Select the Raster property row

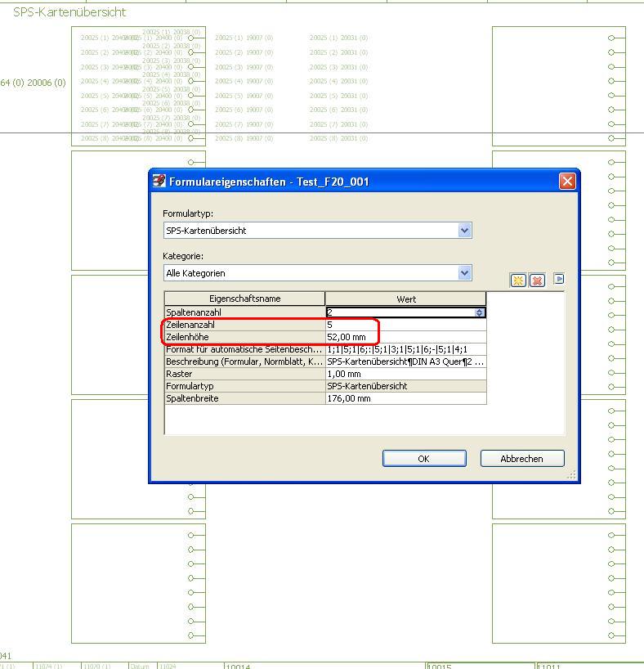pos(325,374)
